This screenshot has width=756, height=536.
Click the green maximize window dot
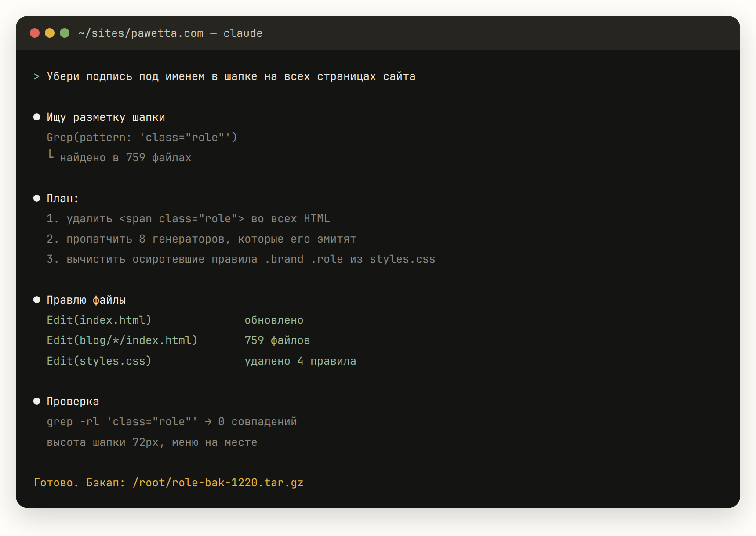tap(65, 33)
